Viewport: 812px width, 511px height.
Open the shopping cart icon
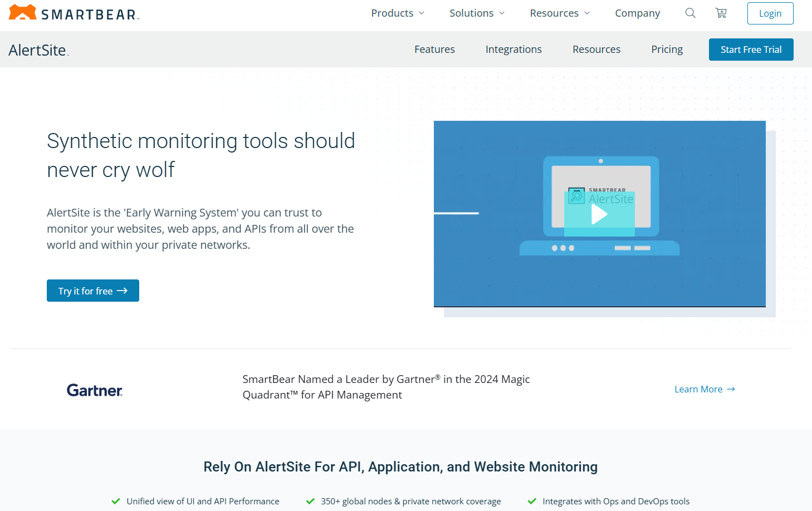click(721, 13)
